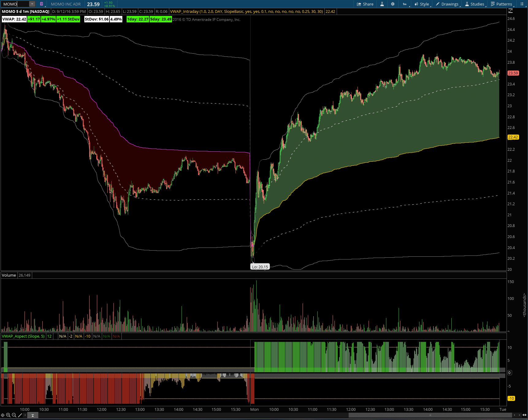Click the zoom in magnifier icon

coord(8,415)
